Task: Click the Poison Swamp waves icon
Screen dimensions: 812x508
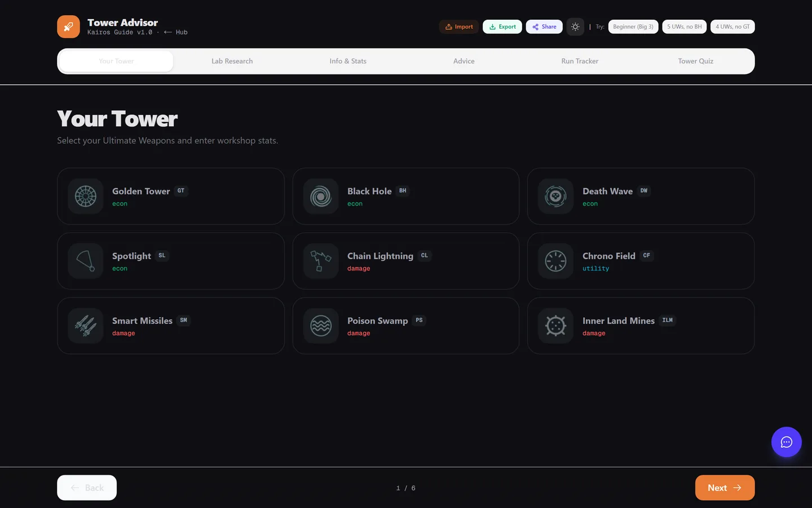Action: click(321, 326)
